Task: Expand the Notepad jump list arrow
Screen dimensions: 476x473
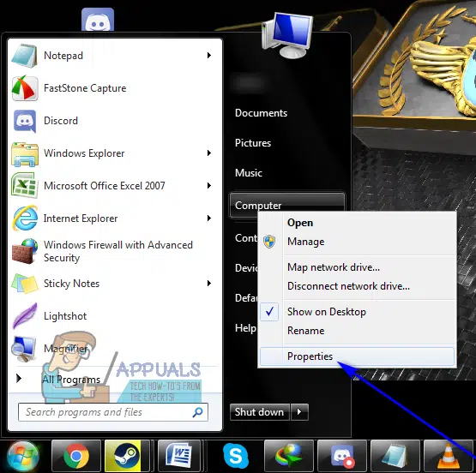Action: point(209,55)
